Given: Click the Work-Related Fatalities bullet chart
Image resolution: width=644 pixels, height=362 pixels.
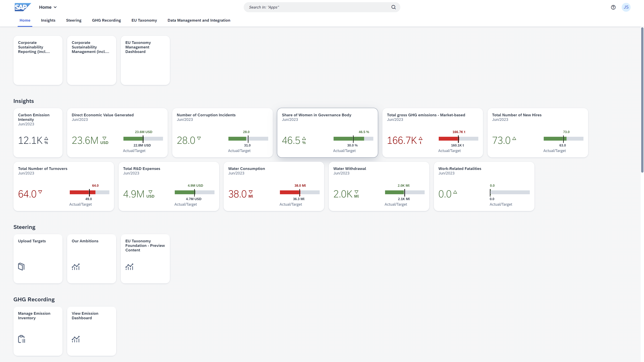Looking at the screenshot, I should click(510, 192).
